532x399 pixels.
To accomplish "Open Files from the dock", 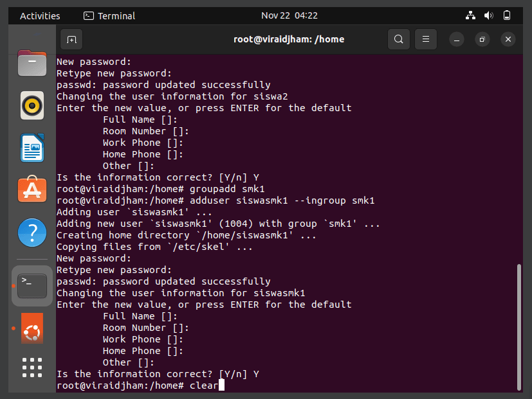I will click(x=32, y=64).
